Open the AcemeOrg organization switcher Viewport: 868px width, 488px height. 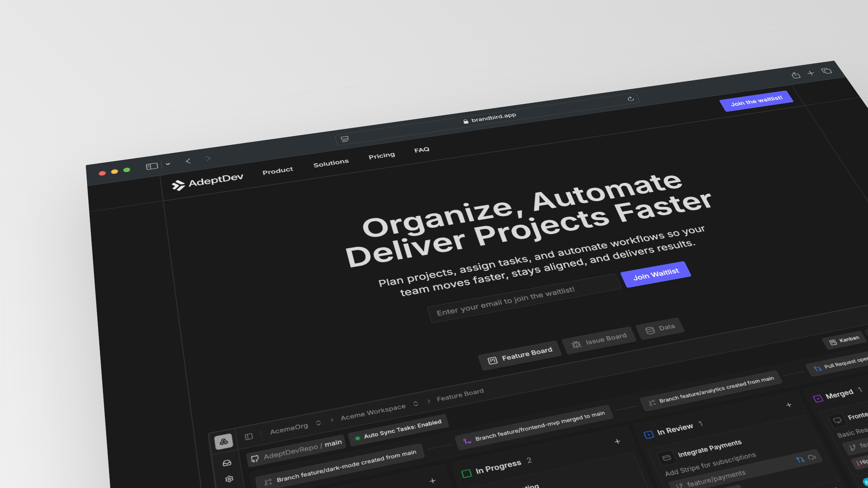318,423
